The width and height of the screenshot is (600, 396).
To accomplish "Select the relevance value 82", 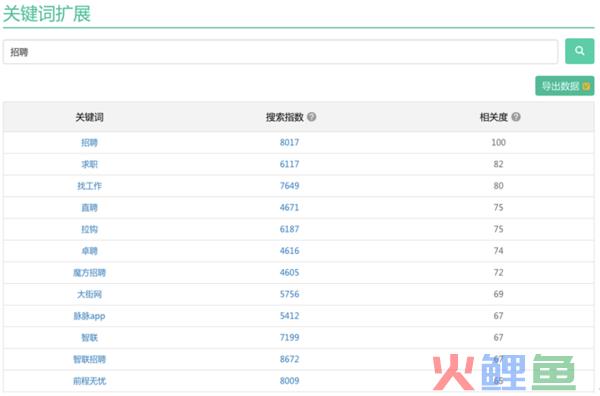I will (x=498, y=164).
